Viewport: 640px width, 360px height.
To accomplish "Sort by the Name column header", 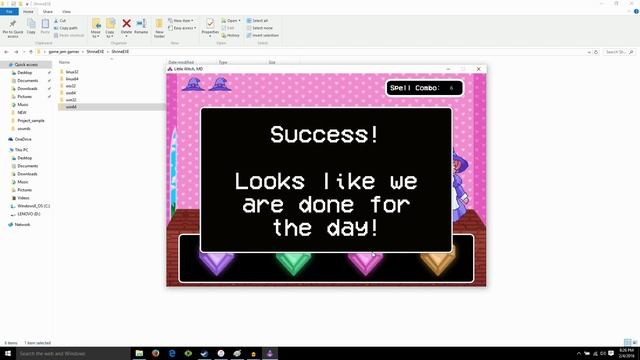I will (x=64, y=62).
